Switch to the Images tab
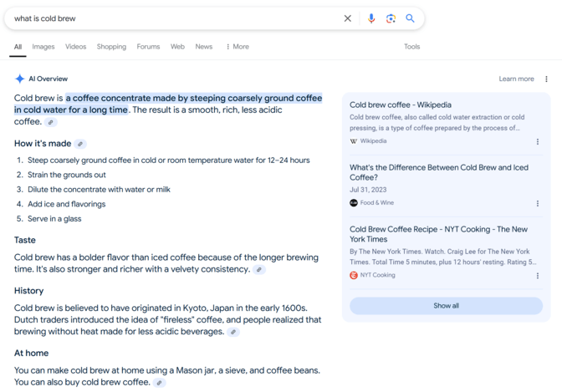Screen dimensions: 562x392 (43, 47)
